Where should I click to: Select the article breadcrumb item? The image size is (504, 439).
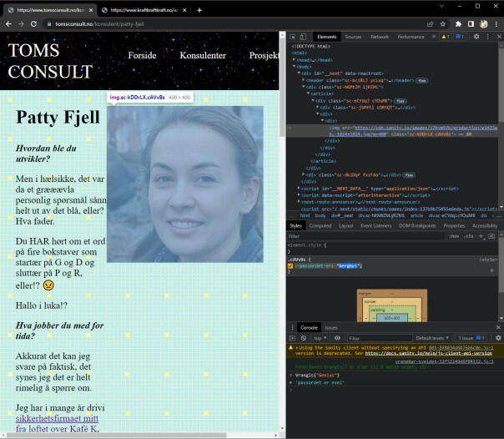[416, 215]
